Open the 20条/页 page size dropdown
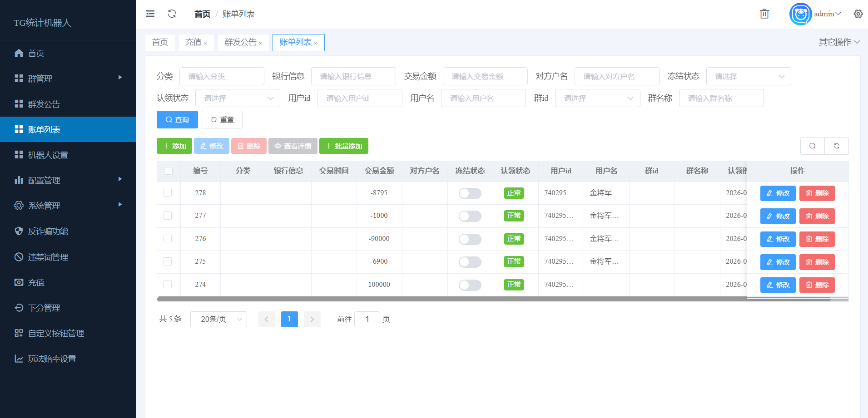The height and width of the screenshot is (418, 868). pyautogui.click(x=218, y=319)
